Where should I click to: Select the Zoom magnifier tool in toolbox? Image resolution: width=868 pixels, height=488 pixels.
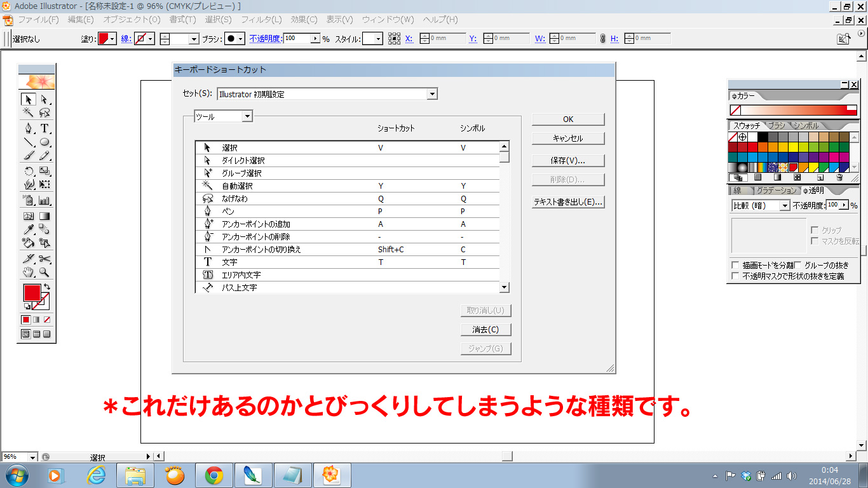coord(44,273)
